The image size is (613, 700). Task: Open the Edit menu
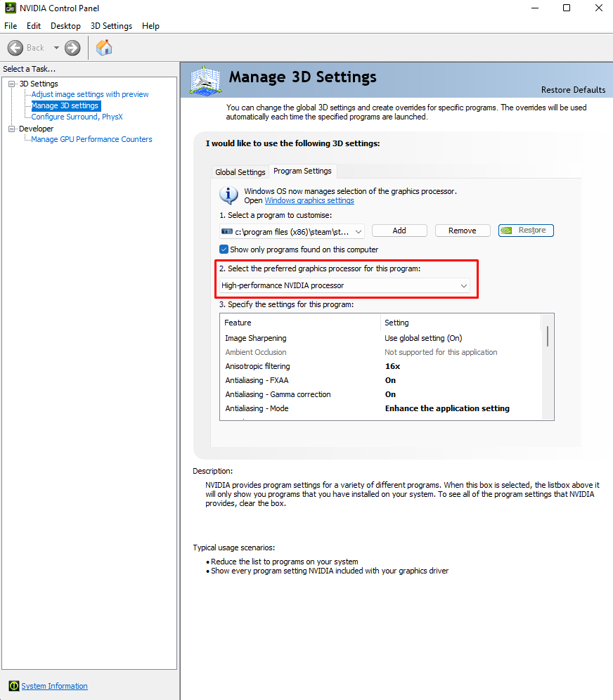coord(34,26)
